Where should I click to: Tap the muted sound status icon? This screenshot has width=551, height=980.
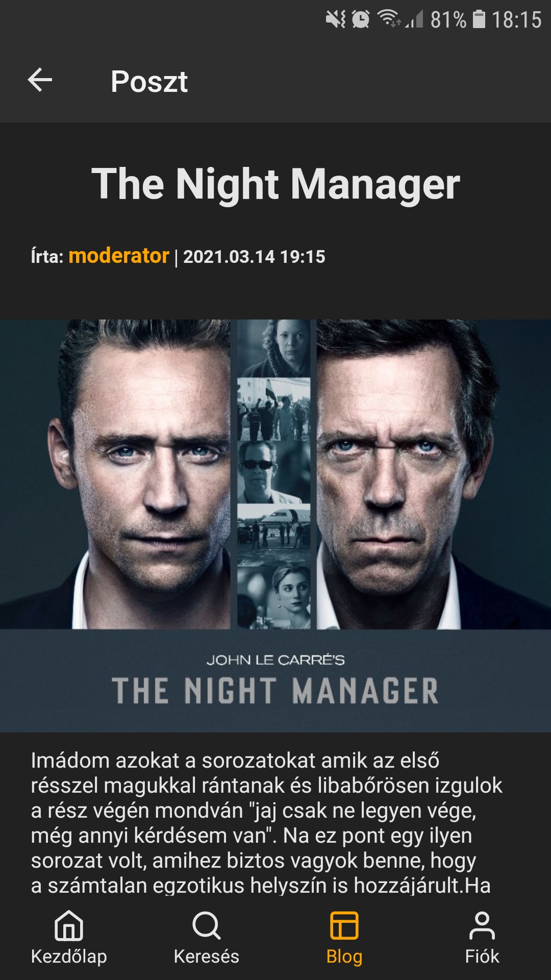click(336, 19)
